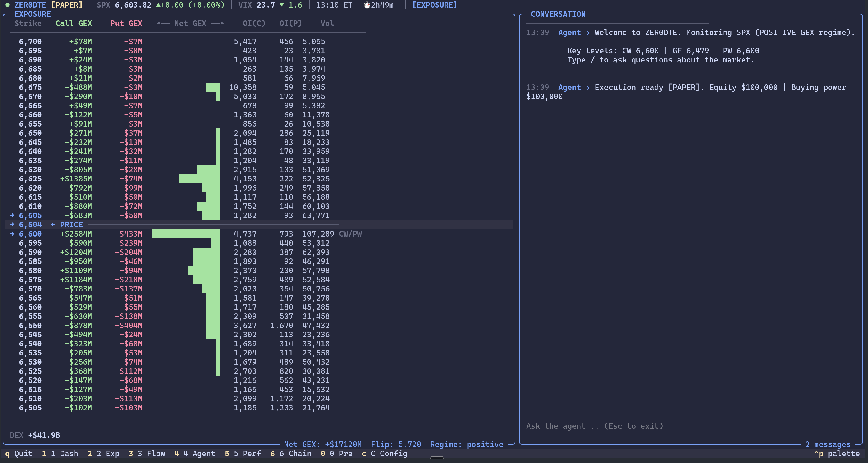Click the EXPOSURE panel title
The image size is (868, 463).
pos(32,14)
